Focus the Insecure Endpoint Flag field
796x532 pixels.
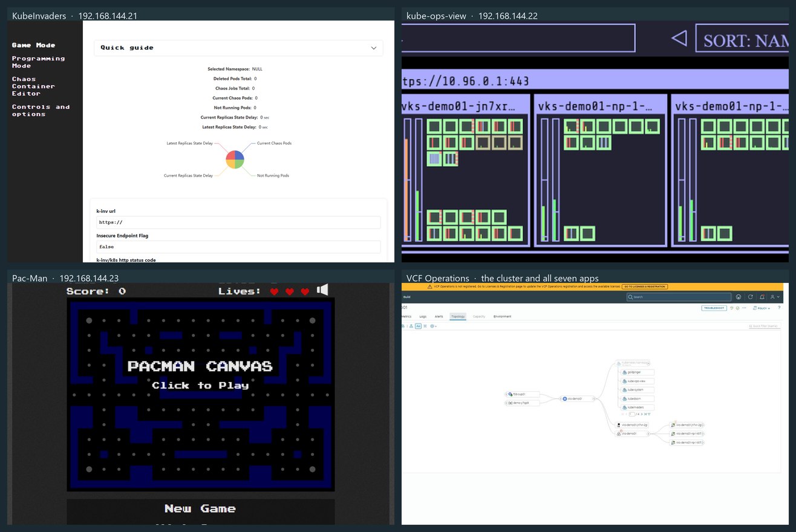coord(238,247)
